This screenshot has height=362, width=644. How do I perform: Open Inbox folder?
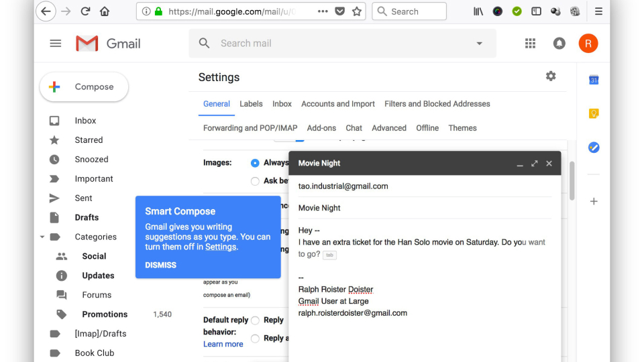point(85,121)
